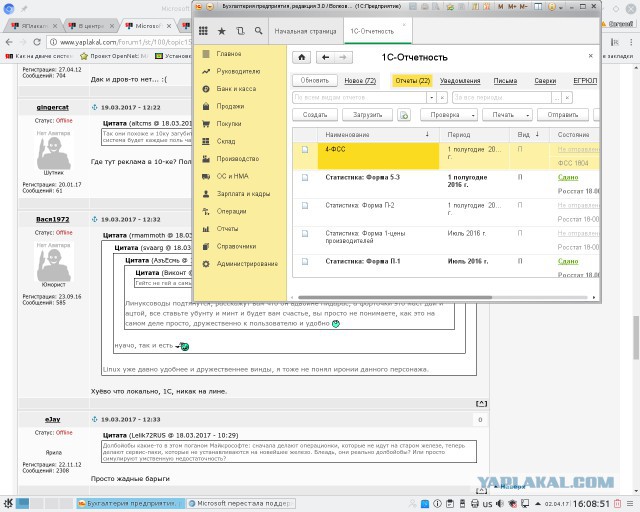
Task: Click the Создать button
Action: [315, 115]
